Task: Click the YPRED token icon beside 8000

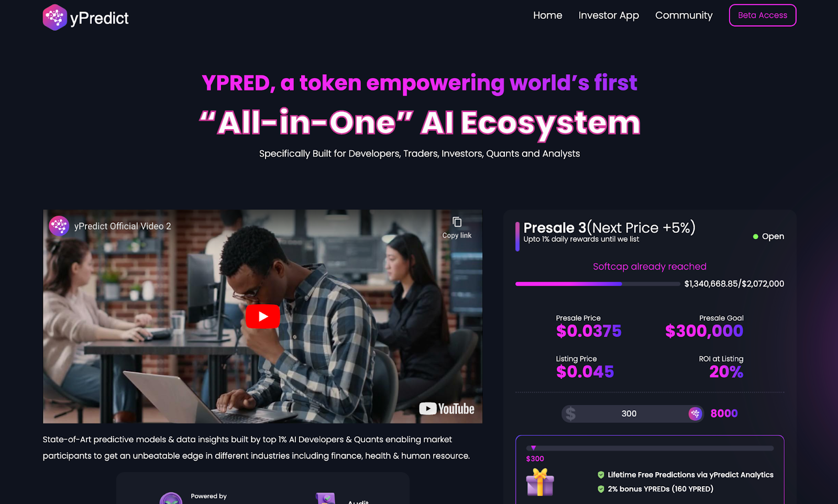Action: point(695,413)
